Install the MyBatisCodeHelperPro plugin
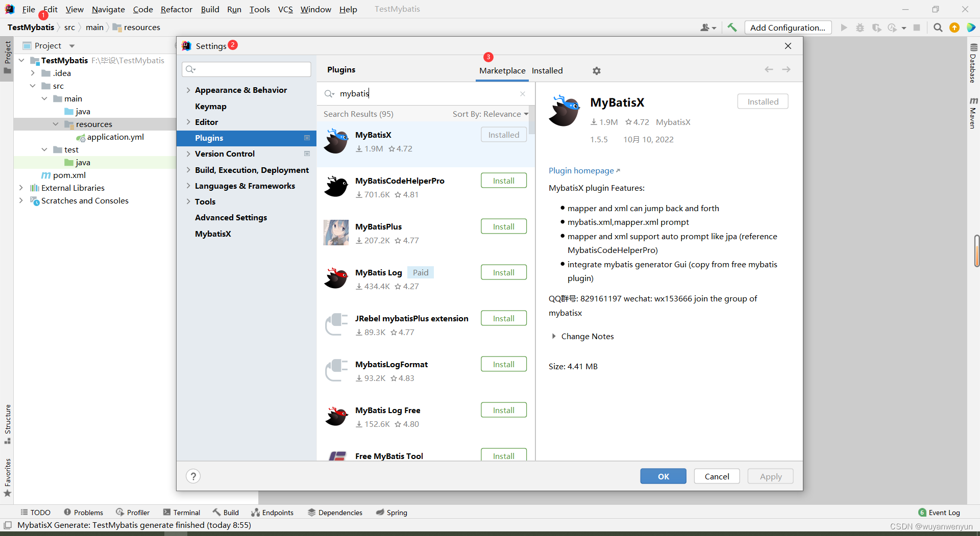Viewport: 980px width, 536px height. (x=503, y=181)
